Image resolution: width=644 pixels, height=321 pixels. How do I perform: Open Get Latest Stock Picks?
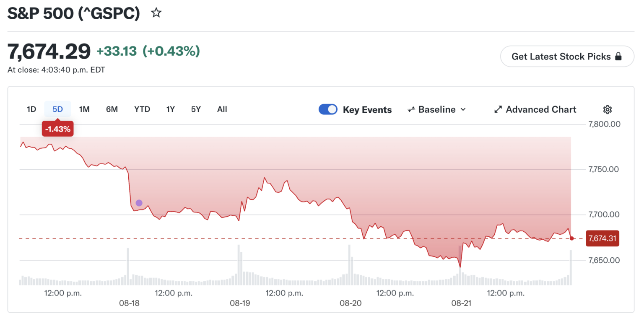(x=567, y=56)
